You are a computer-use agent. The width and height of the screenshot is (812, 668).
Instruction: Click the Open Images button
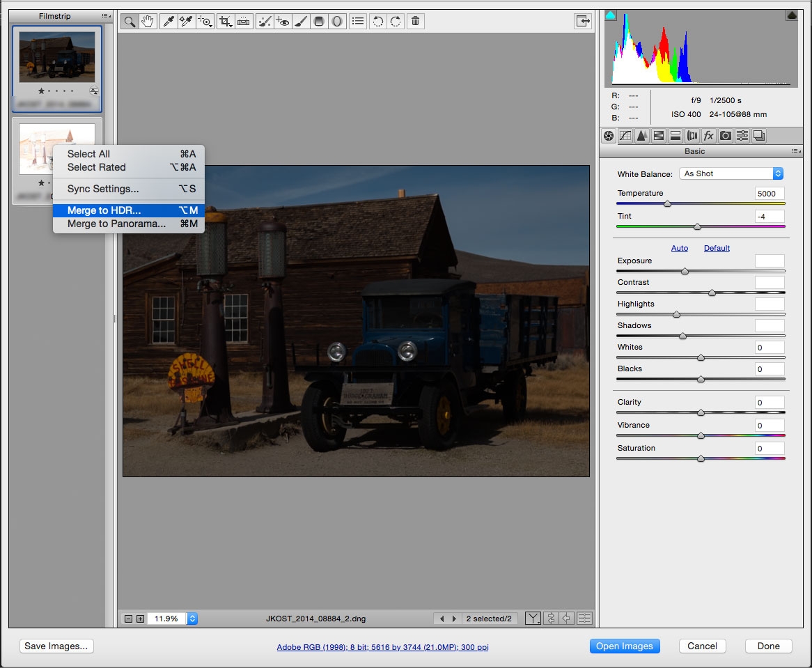pos(624,646)
